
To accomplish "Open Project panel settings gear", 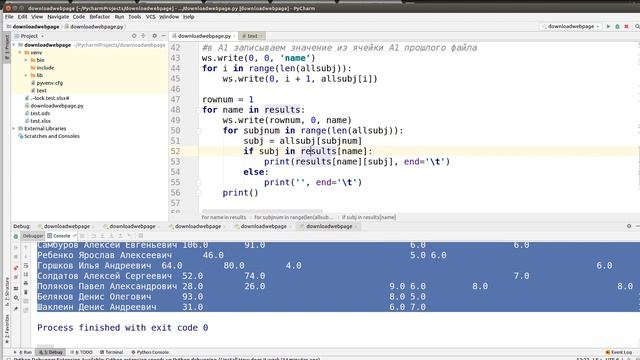I will (154, 36).
